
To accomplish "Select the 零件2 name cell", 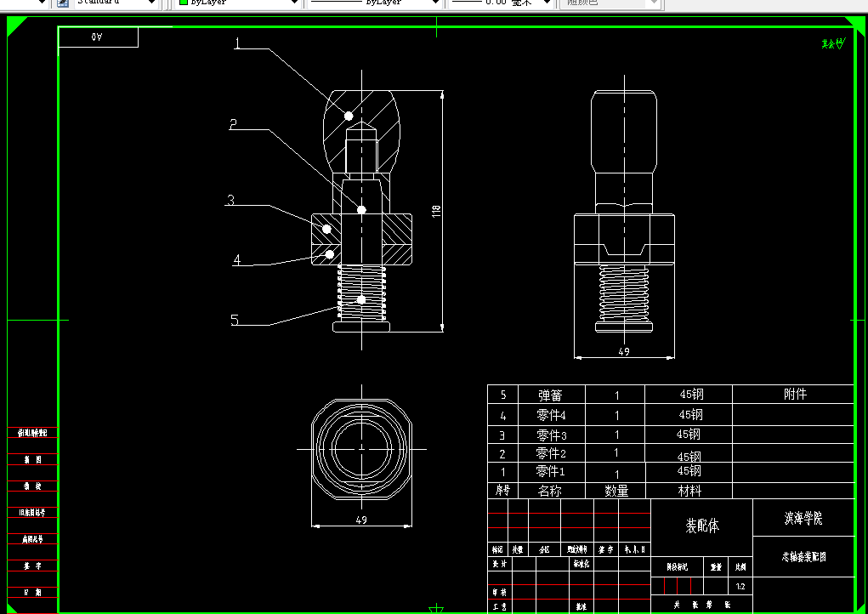I will tap(551, 453).
